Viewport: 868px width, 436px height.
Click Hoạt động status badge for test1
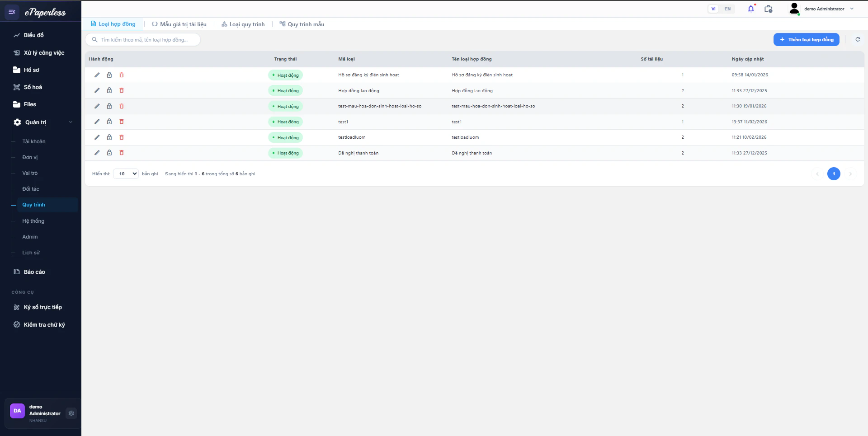(285, 122)
